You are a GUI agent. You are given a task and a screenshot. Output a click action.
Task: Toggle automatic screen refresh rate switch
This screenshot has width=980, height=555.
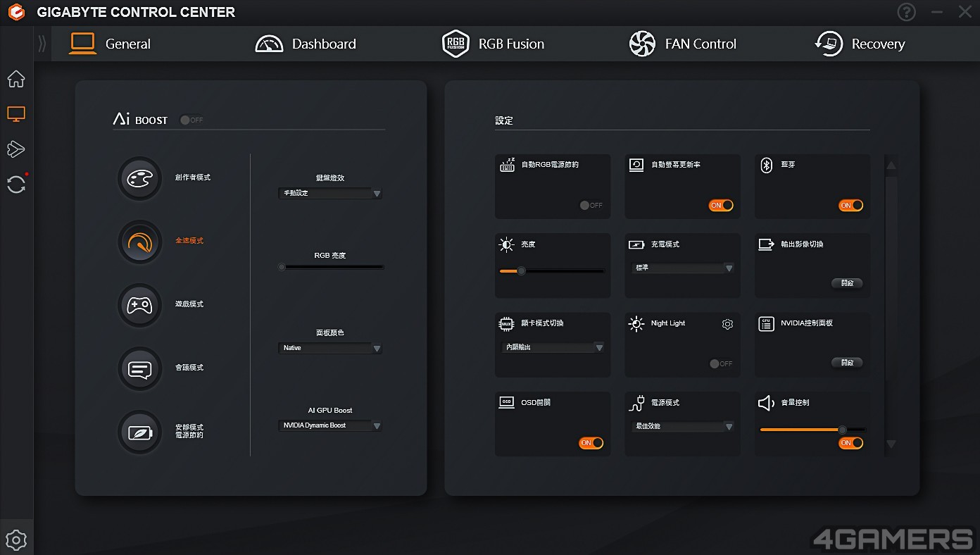coord(721,206)
